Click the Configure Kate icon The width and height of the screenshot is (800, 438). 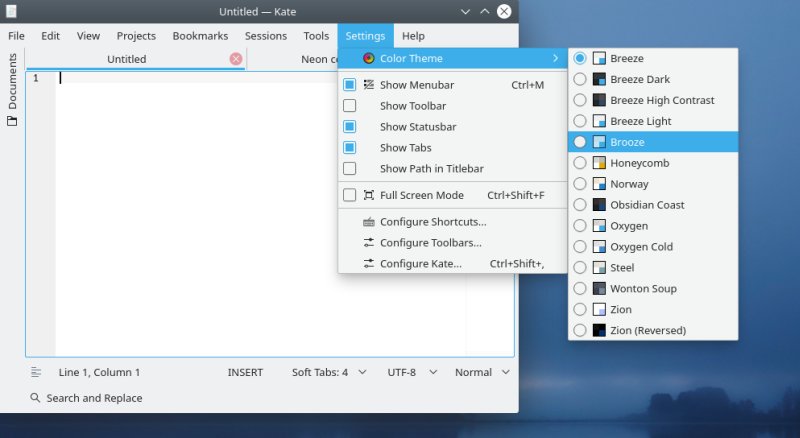[x=369, y=264]
